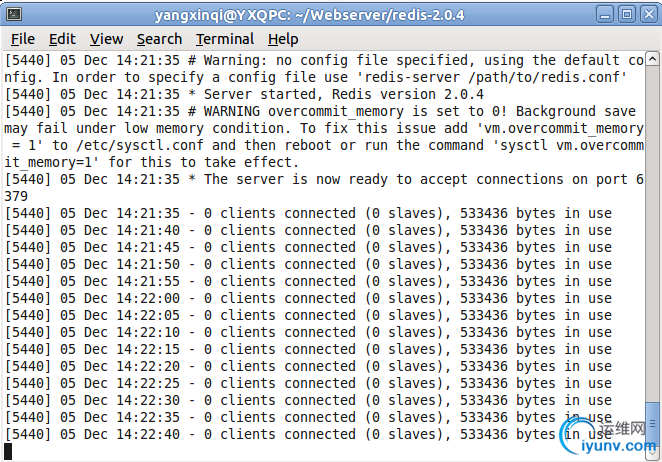Open the View menu
This screenshot has height=462, width=662.
106,39
